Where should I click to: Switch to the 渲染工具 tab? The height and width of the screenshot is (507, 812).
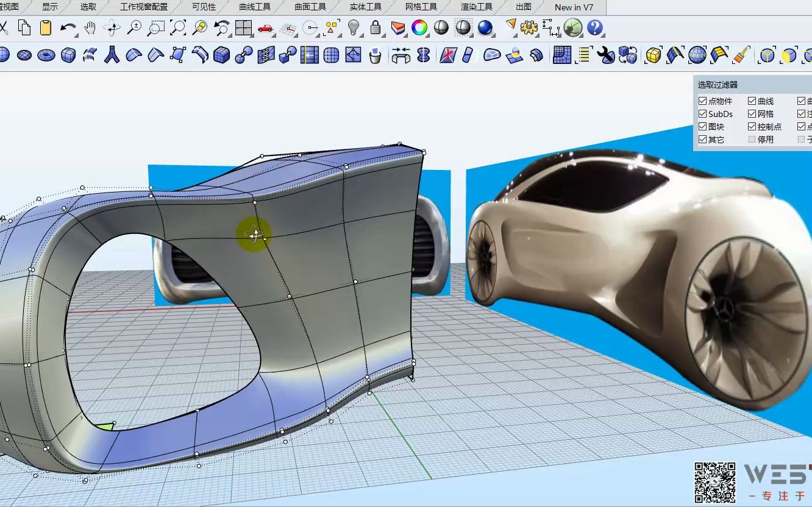(477, 7)
